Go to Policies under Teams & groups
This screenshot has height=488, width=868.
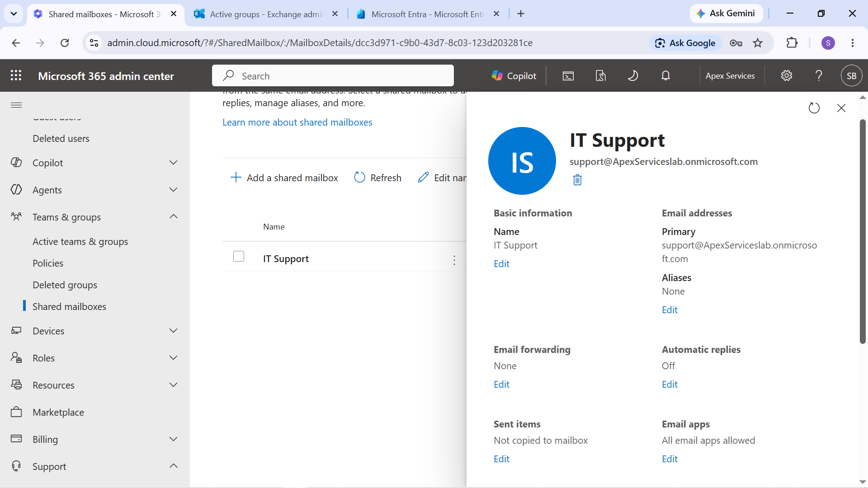tap(48, 263)
